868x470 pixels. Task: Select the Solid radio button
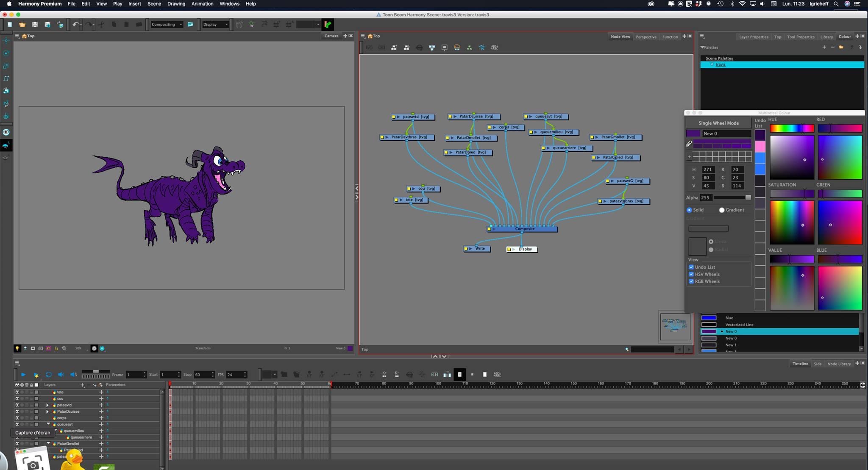coord(689,210)
